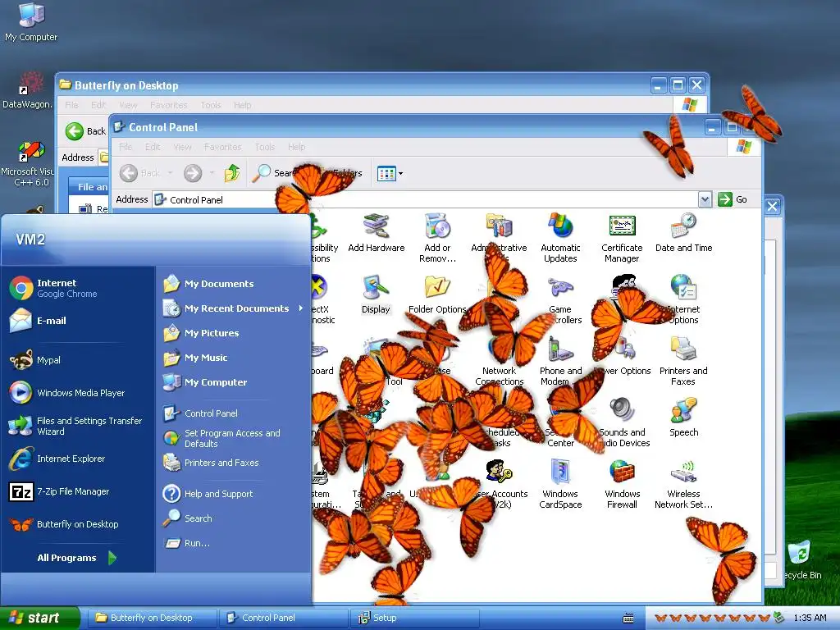Open Network Connections icon
Viewport: 840px width, 630px height.
click(x=500, y=361)
